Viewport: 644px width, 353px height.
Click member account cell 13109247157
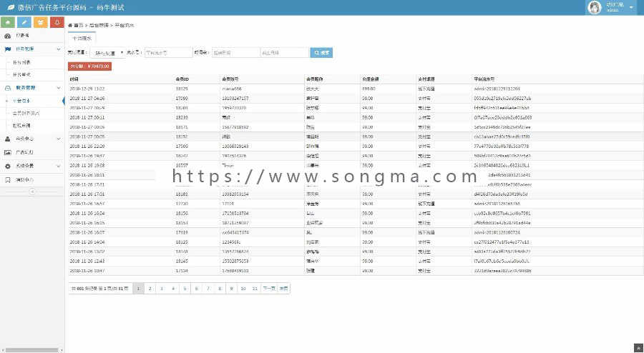click(x=235, y=99)
